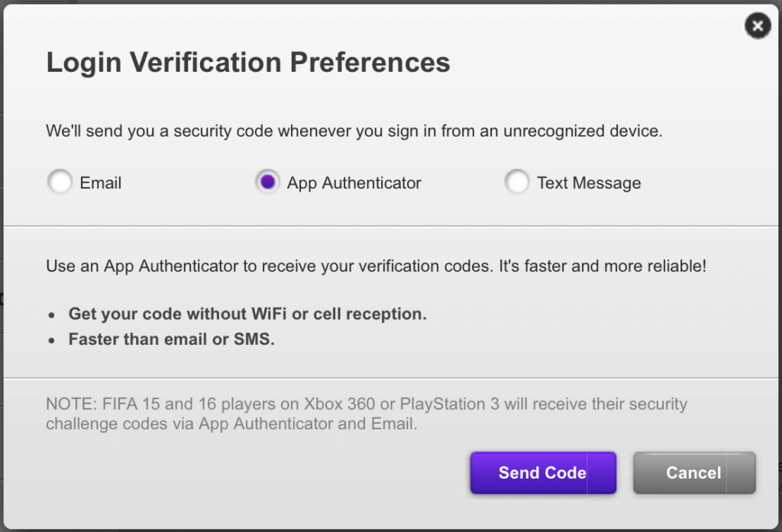Click the Login Verification Preferences title
Screen dimensions: 782x532
coord(248,62)
